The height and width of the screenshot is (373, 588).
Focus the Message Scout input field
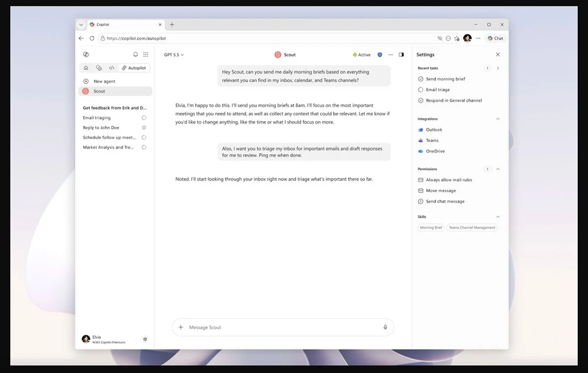(x=283, y=327)
